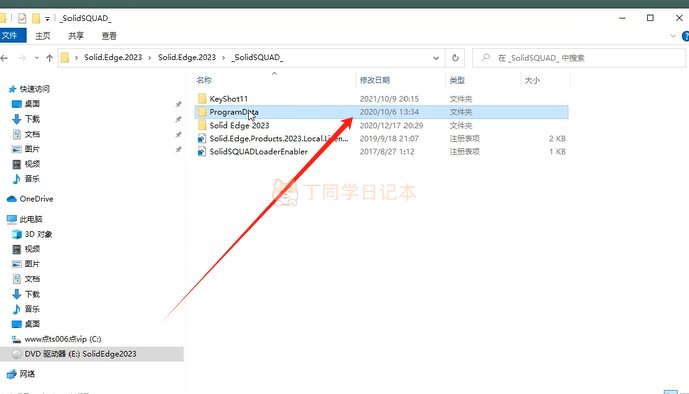Switch to the 主页 ribbon tab
The height and width of the screenshot is (394, 689).
click(x=43, y=36)
